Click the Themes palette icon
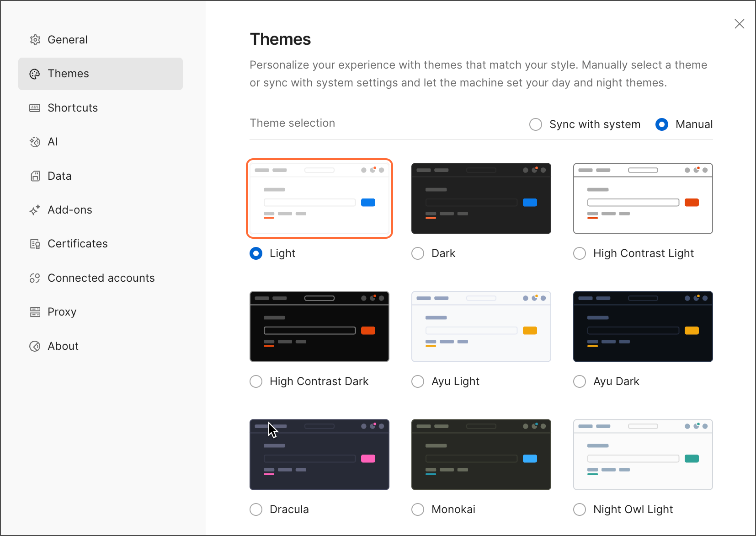Image resolution: width=756 pixels, height=536 pixels. point(35,74)
